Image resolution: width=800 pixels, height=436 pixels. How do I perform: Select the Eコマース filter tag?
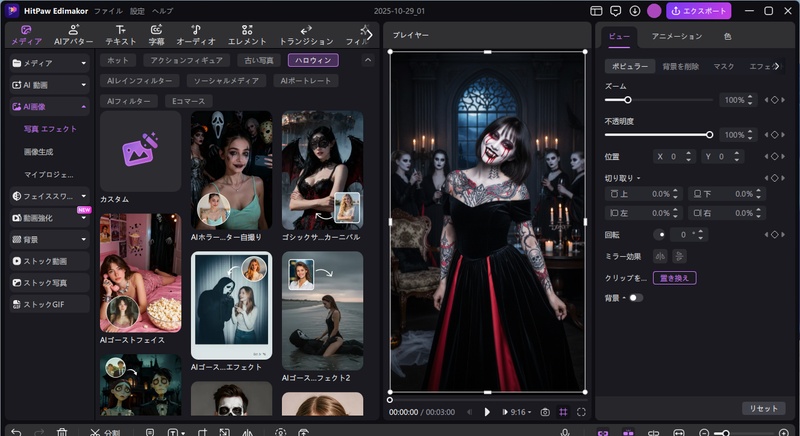tap(188, 101)
